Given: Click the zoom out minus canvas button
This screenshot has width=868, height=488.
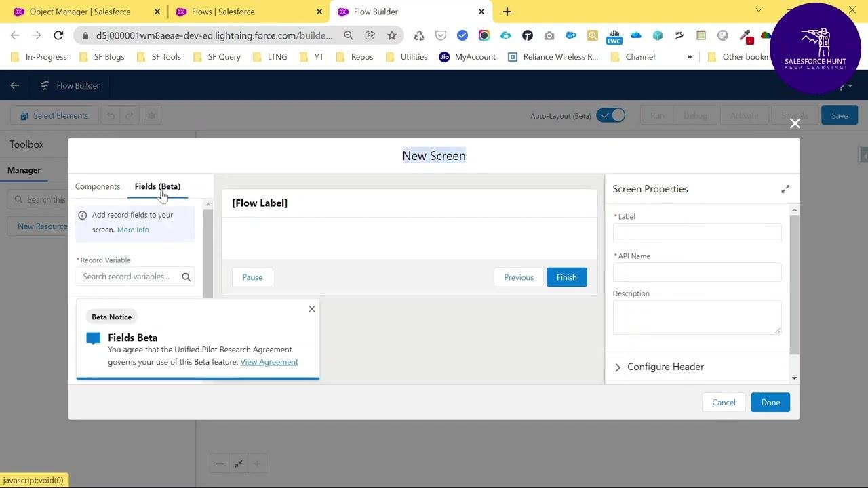Looking at the screenshot, I should 220,464.
